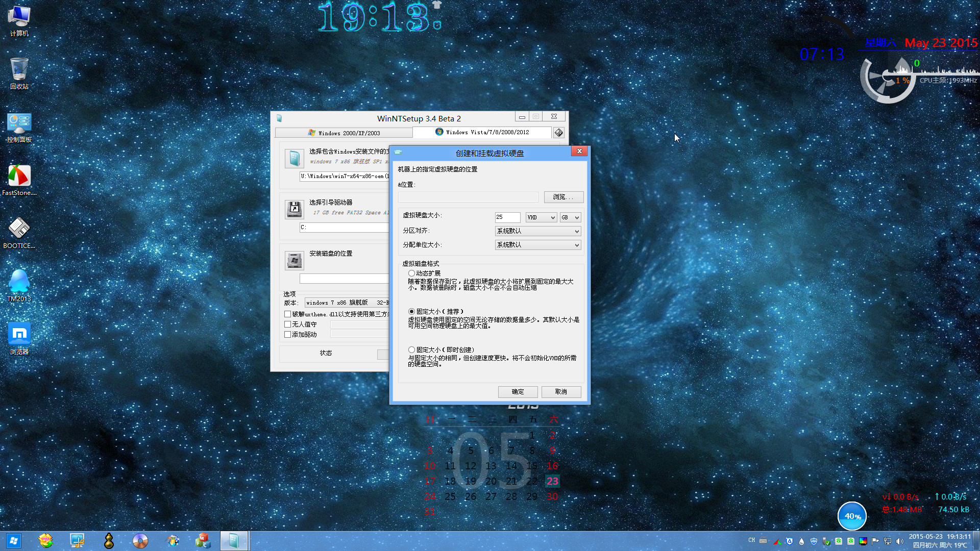Launch FastStone from the desktop
The width and height of the screenshot is (980, 551).
[19, 180]
